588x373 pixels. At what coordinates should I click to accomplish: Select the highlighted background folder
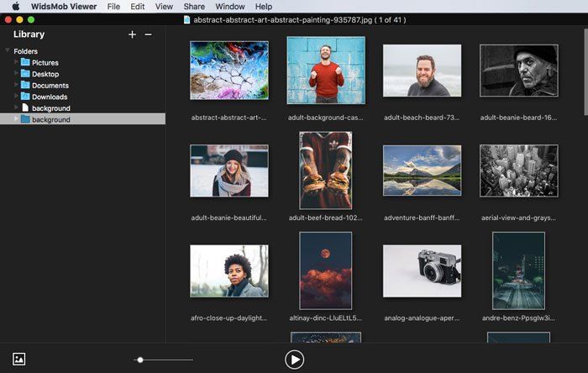click(x=50, y=119)
